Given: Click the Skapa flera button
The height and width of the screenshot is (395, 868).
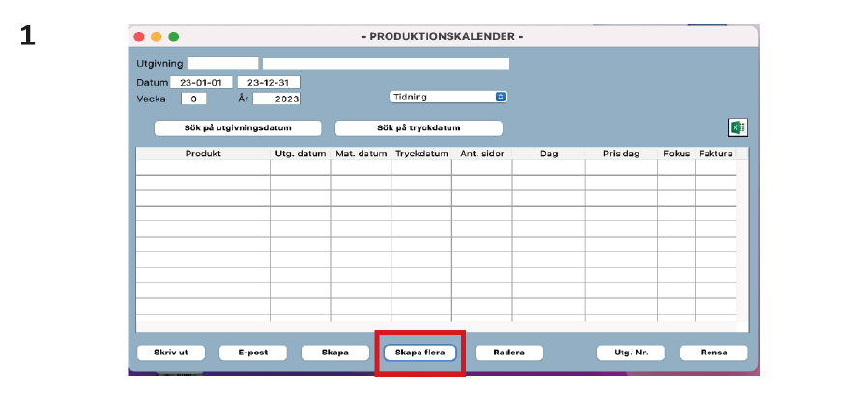Looking at the screenshot, I should (420, 353).
